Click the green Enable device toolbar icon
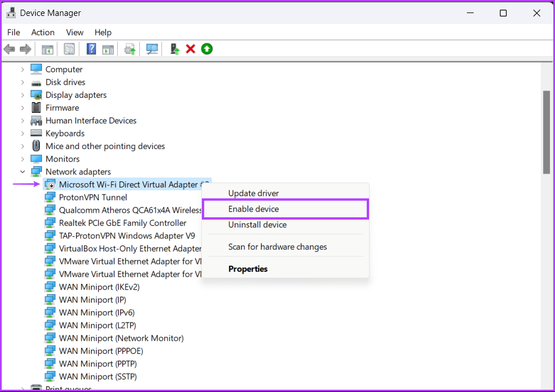Screen dimensions: 555x392 coord(206,49)
